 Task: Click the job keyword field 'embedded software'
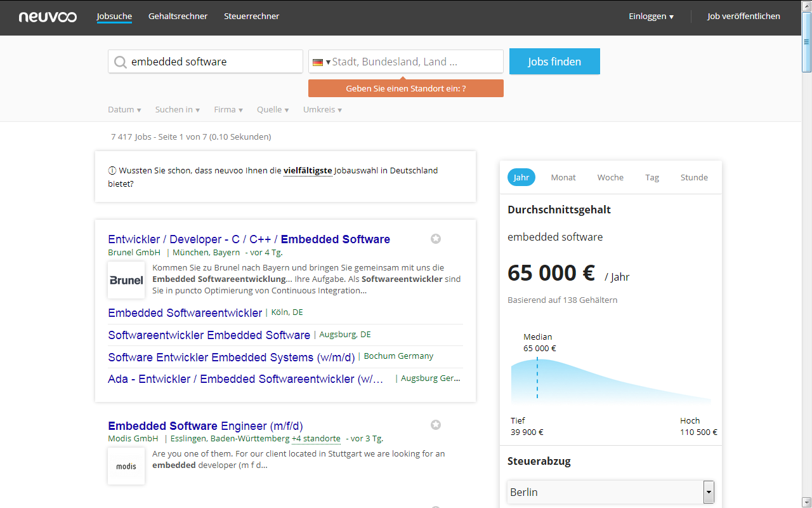point(206,62)
